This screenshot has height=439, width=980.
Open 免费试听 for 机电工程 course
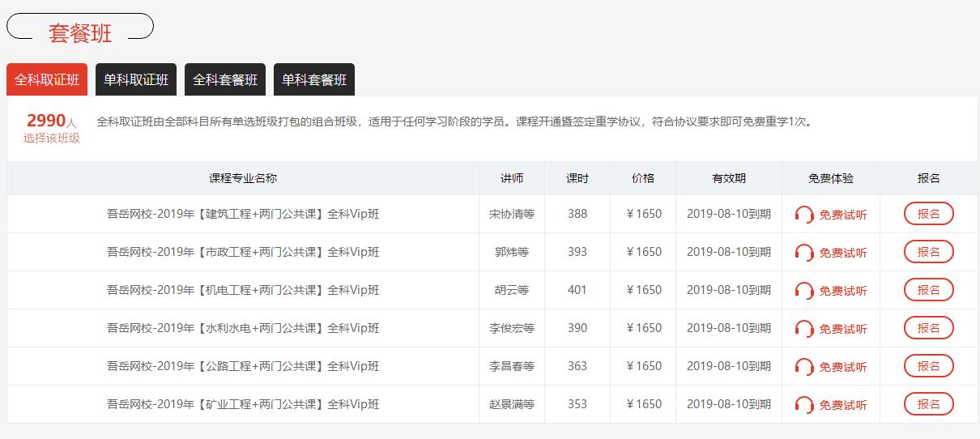coord(843,291)
